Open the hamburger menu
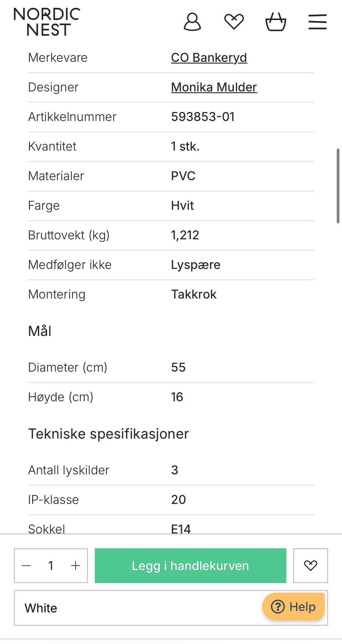Screen dimensions: 342x644 pyautogui.click(x=317, y=22)
